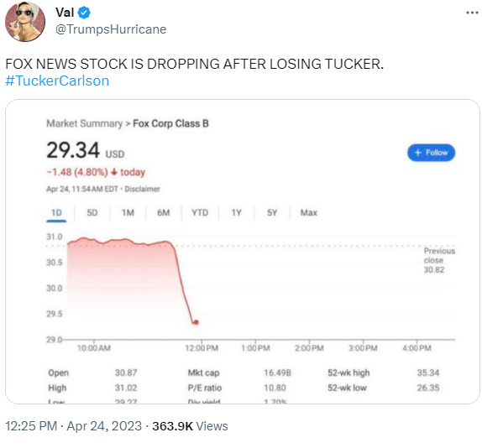Image resolution: width=482 pixels, height=448 pixels.
Task: Click the Market Summary breadcrumb
Action: [x=84, y=123]
